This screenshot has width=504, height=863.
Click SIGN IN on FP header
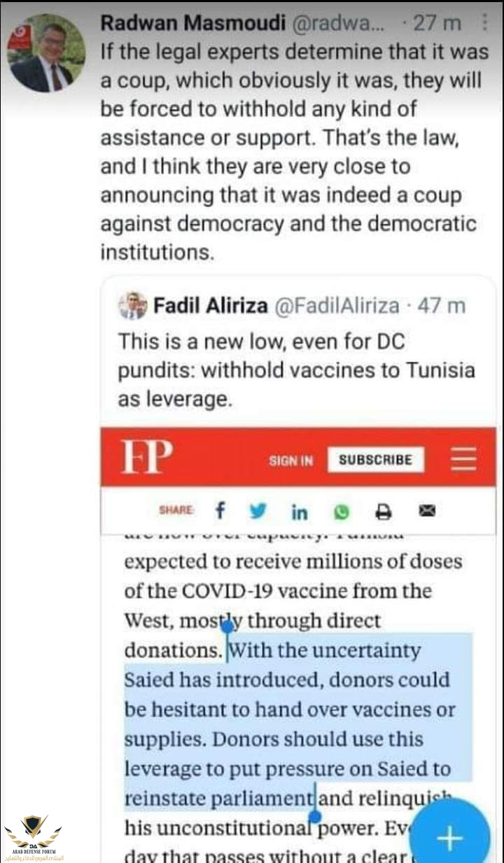290,461
